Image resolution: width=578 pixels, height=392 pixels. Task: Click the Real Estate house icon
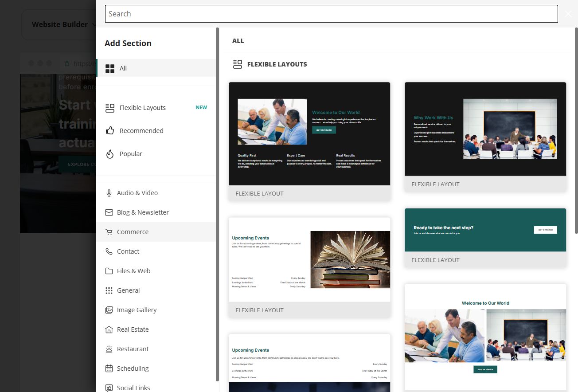coord(109,329)
